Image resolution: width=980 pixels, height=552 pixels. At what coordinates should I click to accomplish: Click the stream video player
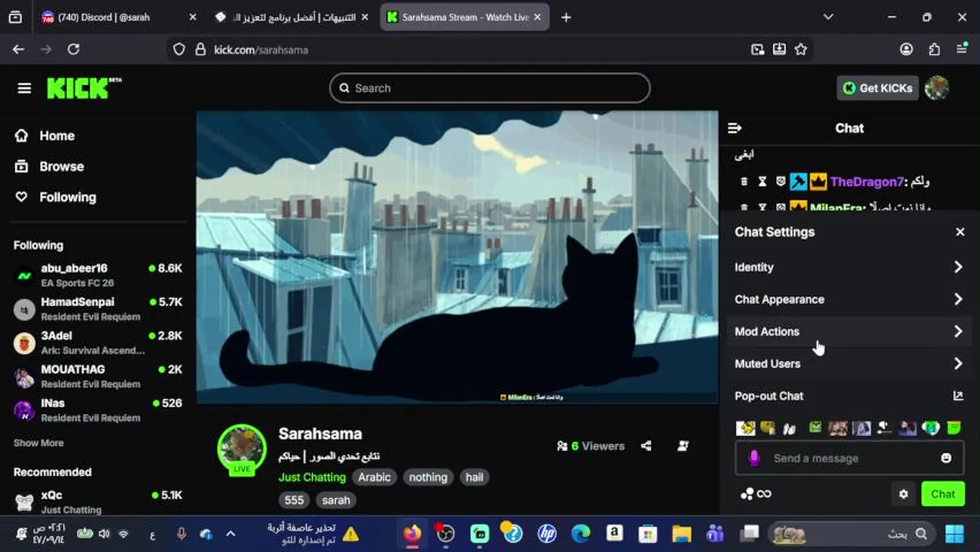click(x=457, y=257)
